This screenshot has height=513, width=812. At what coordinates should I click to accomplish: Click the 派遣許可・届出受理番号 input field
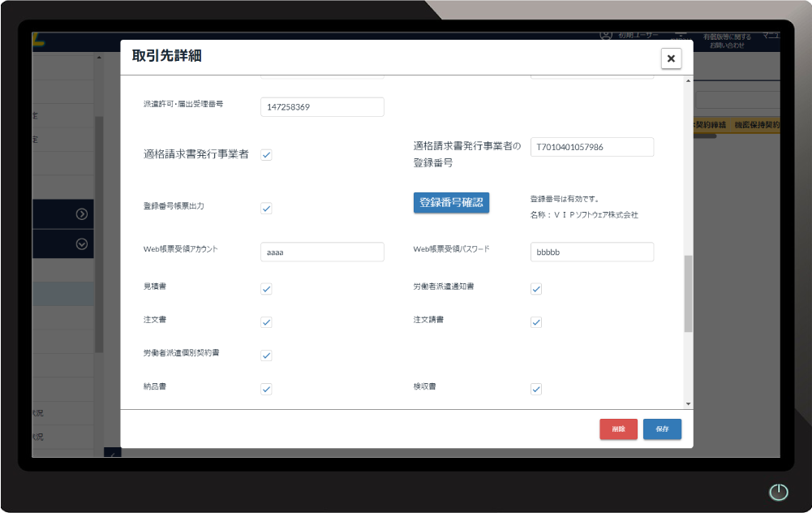click(x=322, y=106)
